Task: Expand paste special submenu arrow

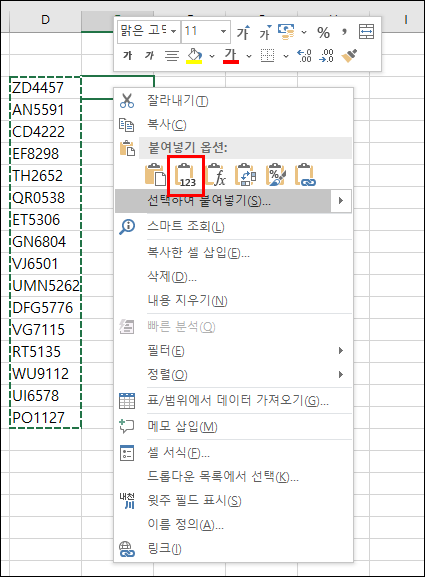Action: 341,201
